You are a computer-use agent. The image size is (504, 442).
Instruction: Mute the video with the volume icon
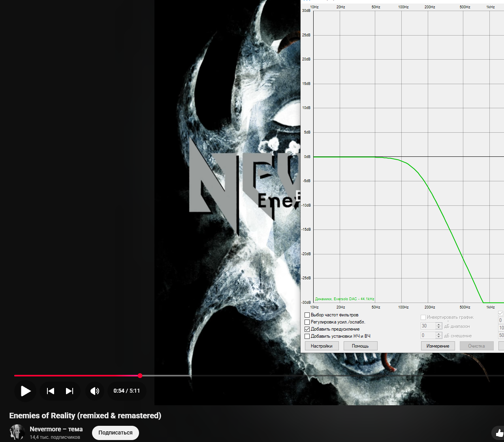pos(95,391)
